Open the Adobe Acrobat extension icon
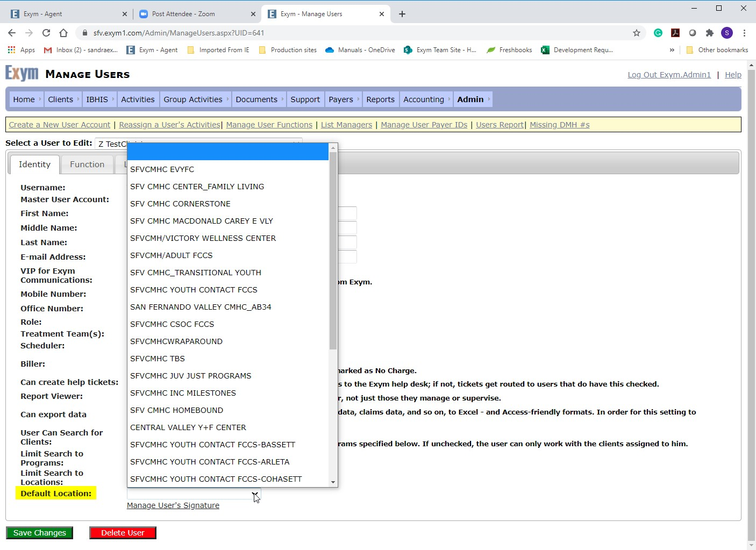The height and width of the screenshot is (550, 756). click(x=675, y=33)
